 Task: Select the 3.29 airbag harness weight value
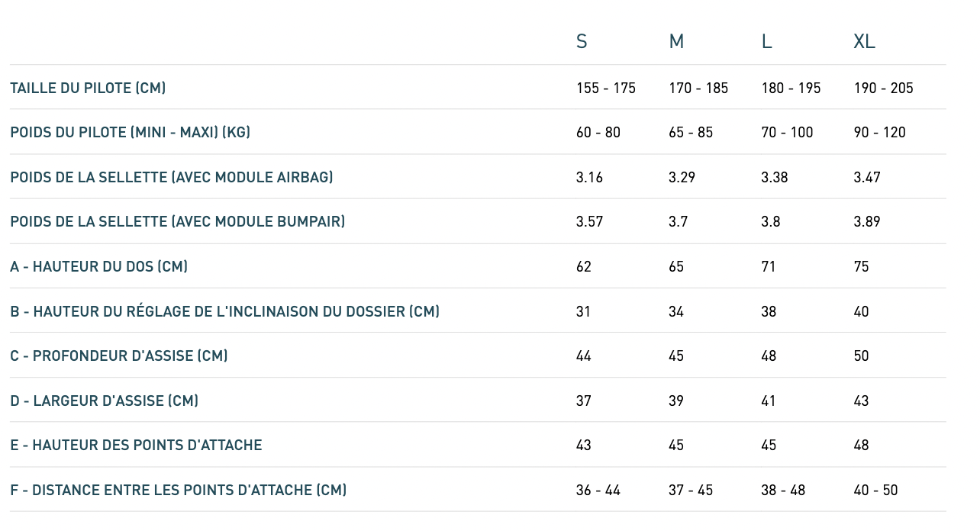682,178
